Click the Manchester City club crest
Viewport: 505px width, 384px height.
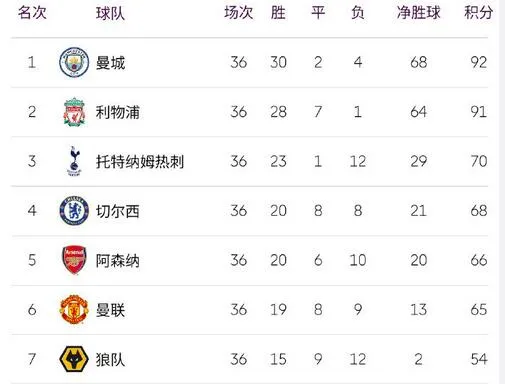74,62
